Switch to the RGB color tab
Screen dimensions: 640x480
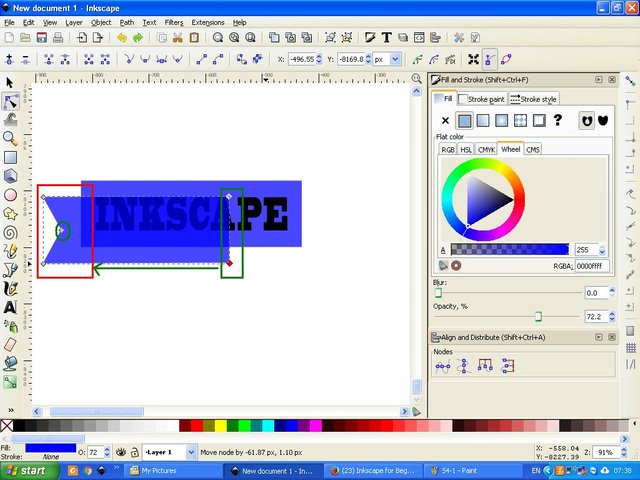click(x=447, y=149)
